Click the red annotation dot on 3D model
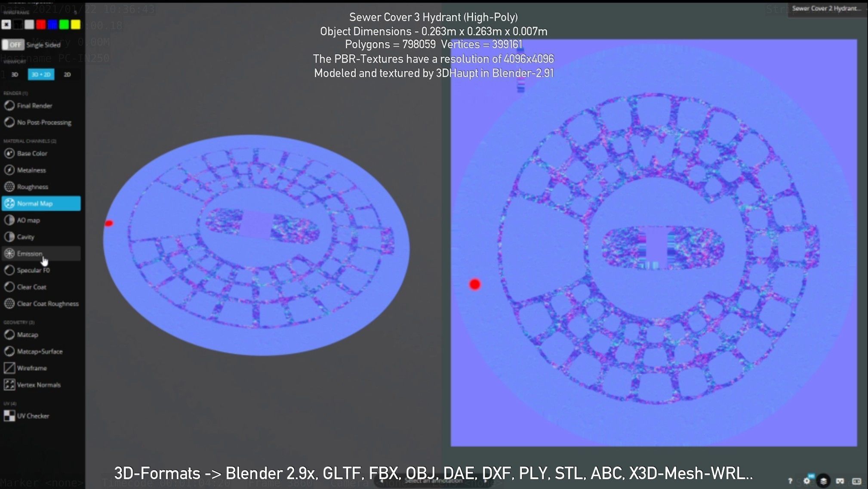The height and width of the screenshot is (489, 868). coord(109,223)
